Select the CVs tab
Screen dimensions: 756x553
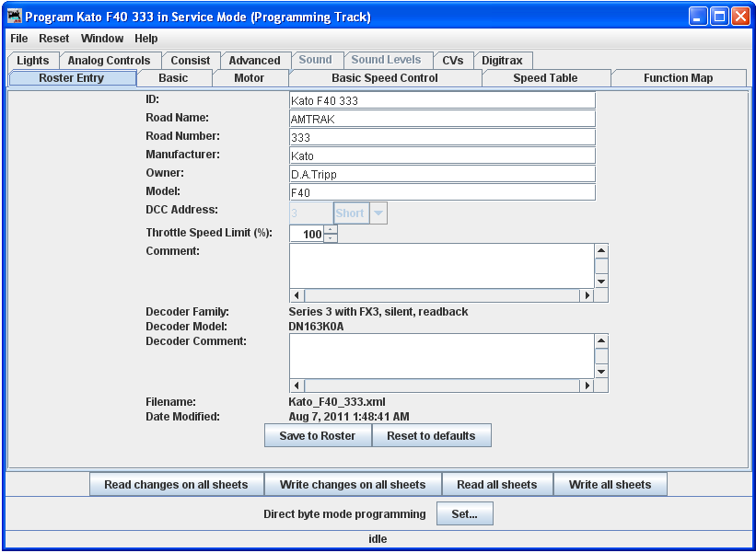452,61
